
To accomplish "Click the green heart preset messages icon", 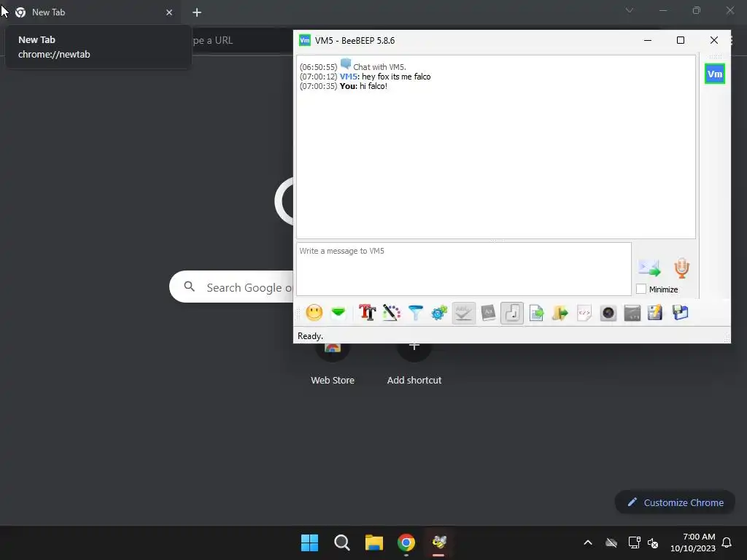I will [338, 313].
